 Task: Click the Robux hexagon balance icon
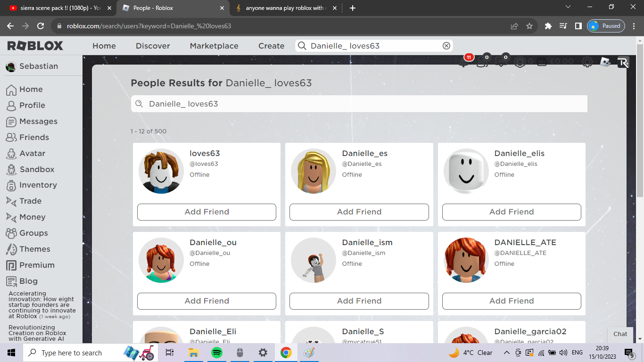[x=520, y=62]
